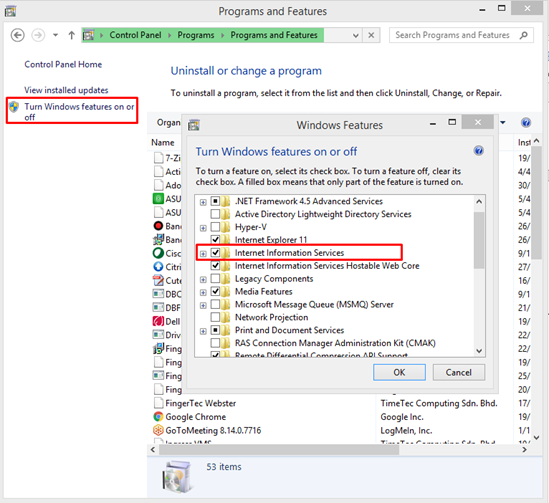
Task: Click the Back navigation arrow
Action: 18,35
